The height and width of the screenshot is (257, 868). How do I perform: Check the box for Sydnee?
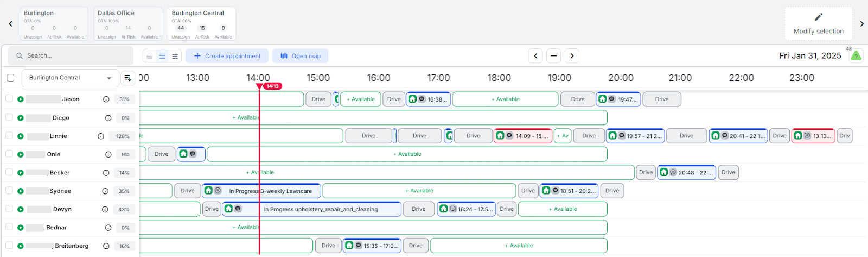tap(9, 190)
